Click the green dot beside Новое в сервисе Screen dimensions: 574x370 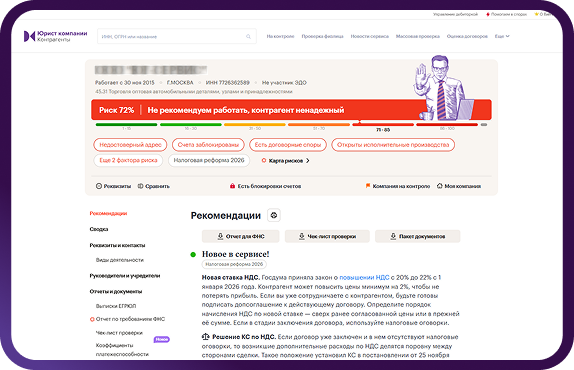(x=193, y=254)
